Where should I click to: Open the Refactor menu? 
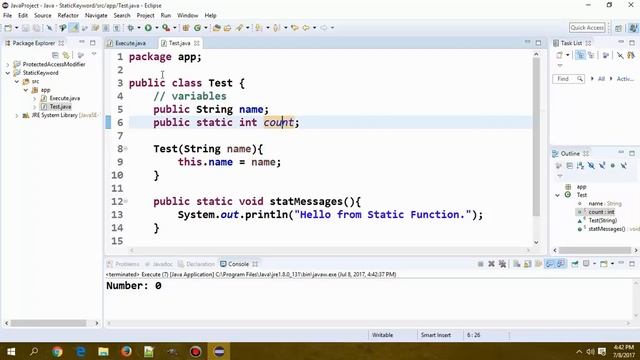click(x=68, y=15)
